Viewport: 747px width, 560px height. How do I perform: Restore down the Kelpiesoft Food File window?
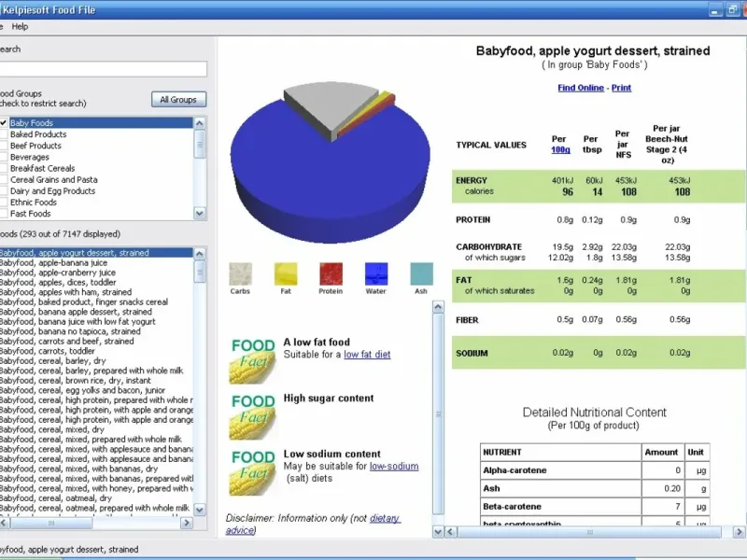tap(732, 10)
